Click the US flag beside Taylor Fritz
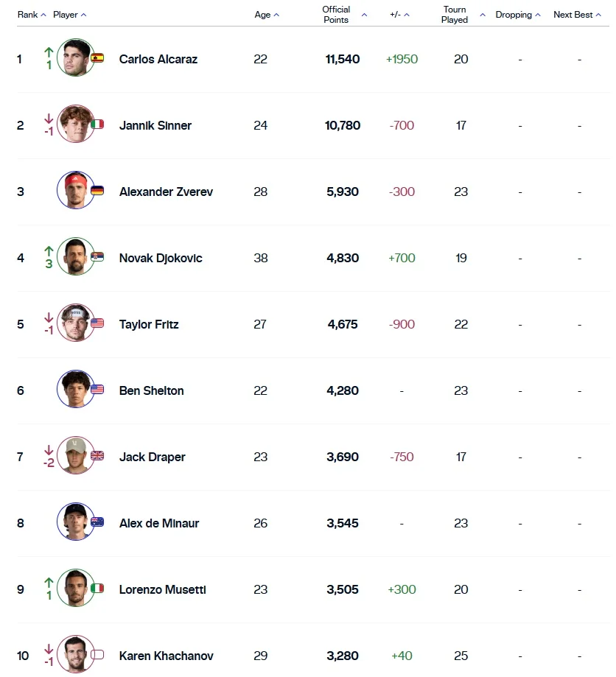The image size is (616, 677). click(x=97, y=323)
